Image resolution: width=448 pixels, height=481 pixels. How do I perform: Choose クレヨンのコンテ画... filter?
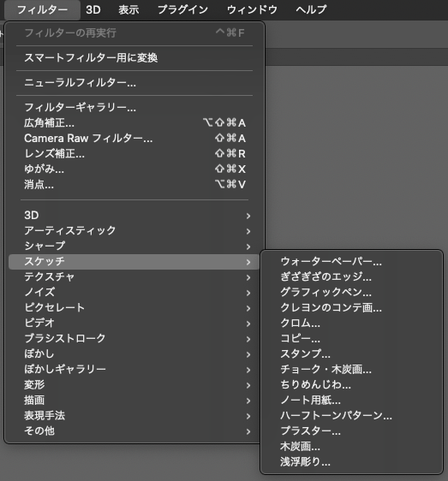tap(351, 307)
